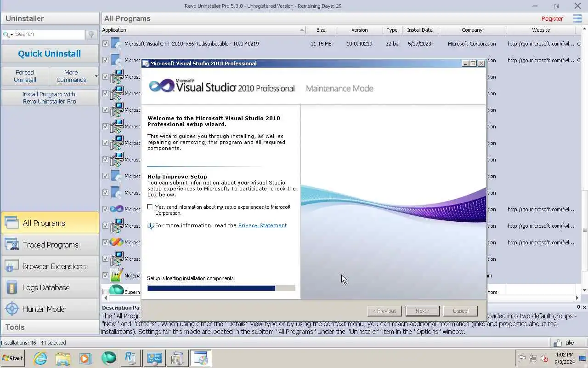Click the active Visual Studio setup taskbar button
588x368 pixels.
coord(200,358)
